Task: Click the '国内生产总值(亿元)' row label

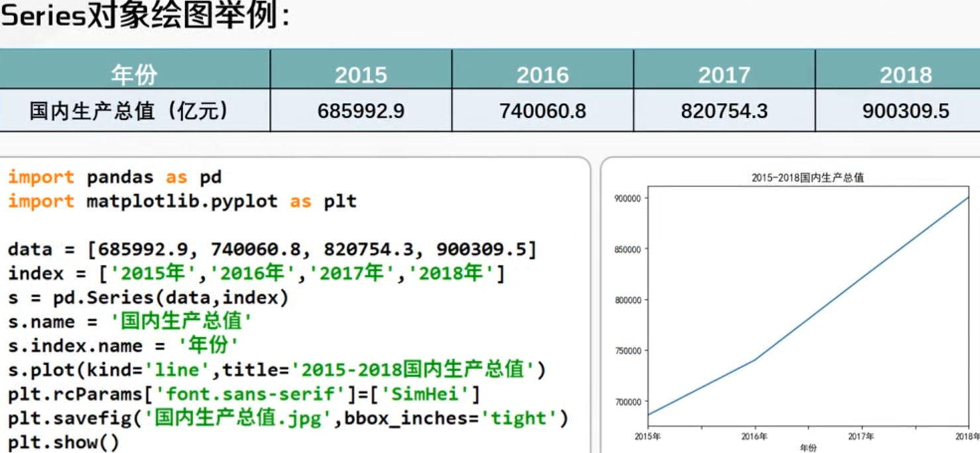Action: [129, 111]
